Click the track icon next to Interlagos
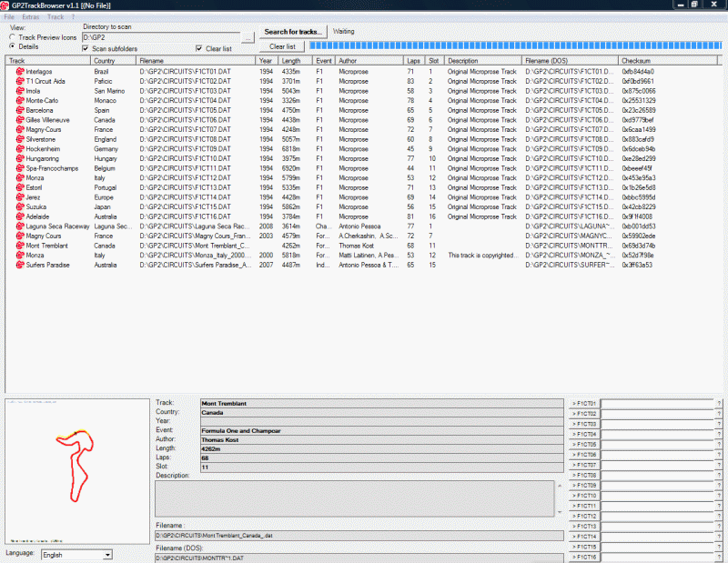The height and width of the screenshot is (563, 728). (20, 71)
